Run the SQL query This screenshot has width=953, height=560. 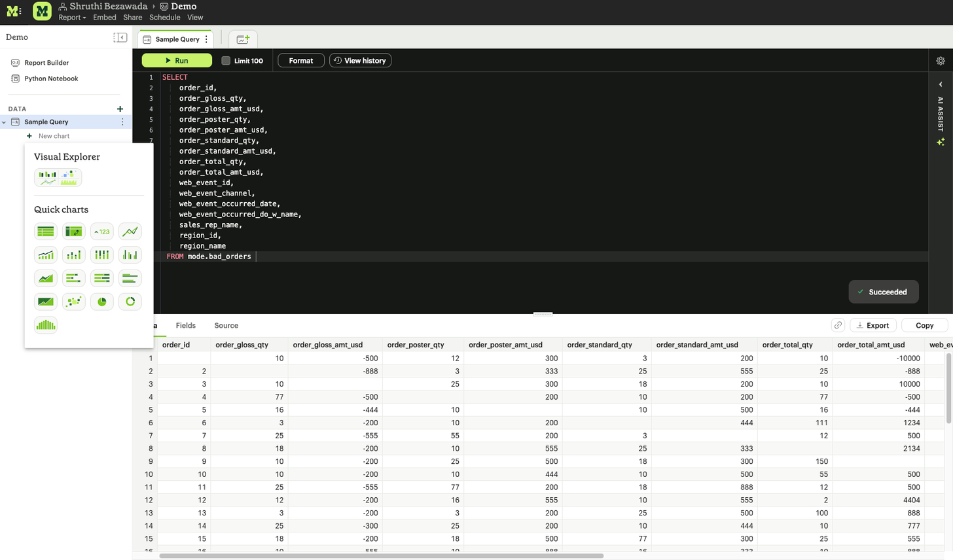177,61
